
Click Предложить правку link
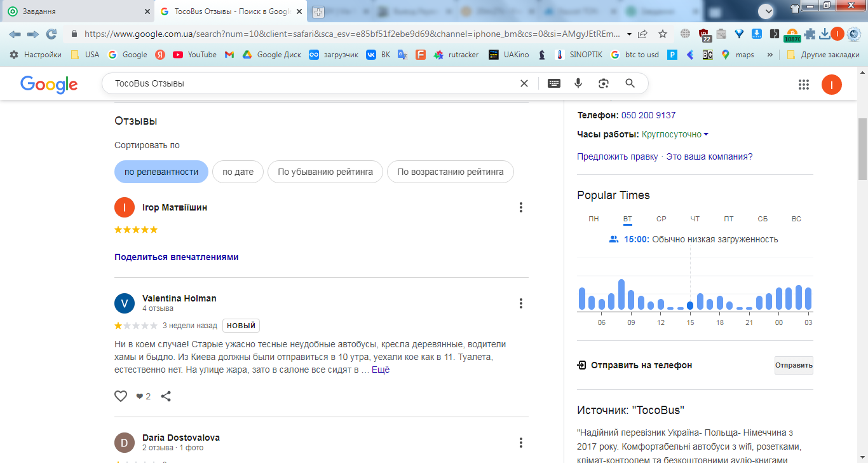coord(618,156)
